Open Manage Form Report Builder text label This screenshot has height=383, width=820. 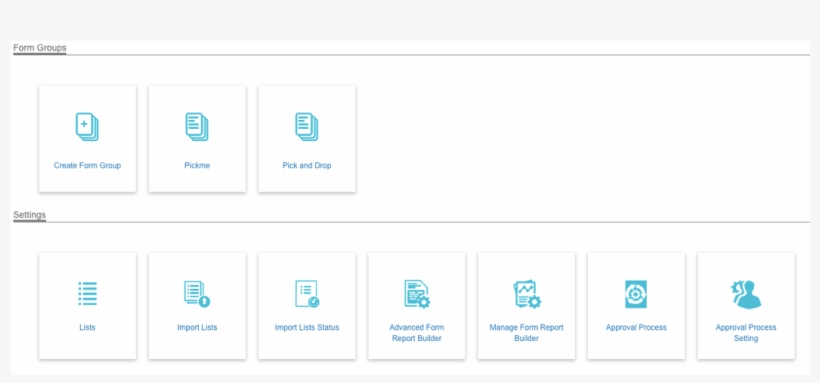point(527,333)
